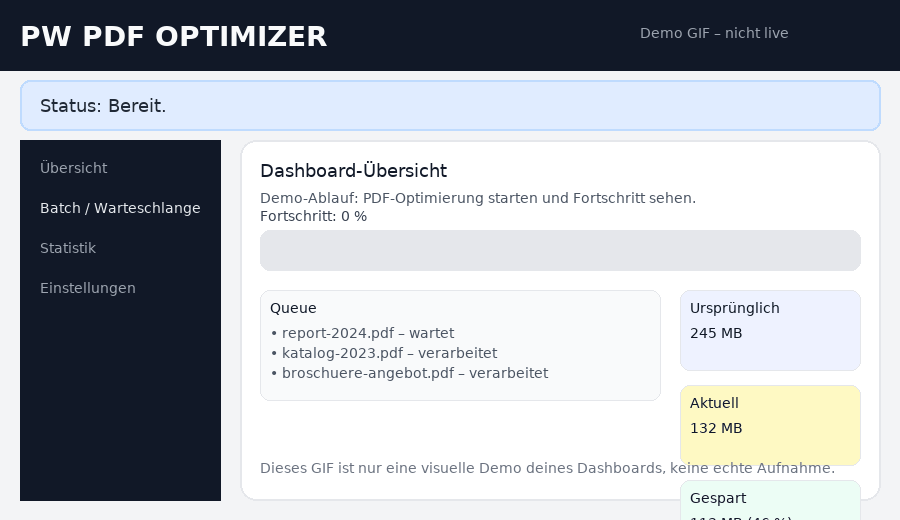This screenshot has height=520, width=900.
Task: Click the Demo-Ablauf description text
Action: (x=477, y=198)
